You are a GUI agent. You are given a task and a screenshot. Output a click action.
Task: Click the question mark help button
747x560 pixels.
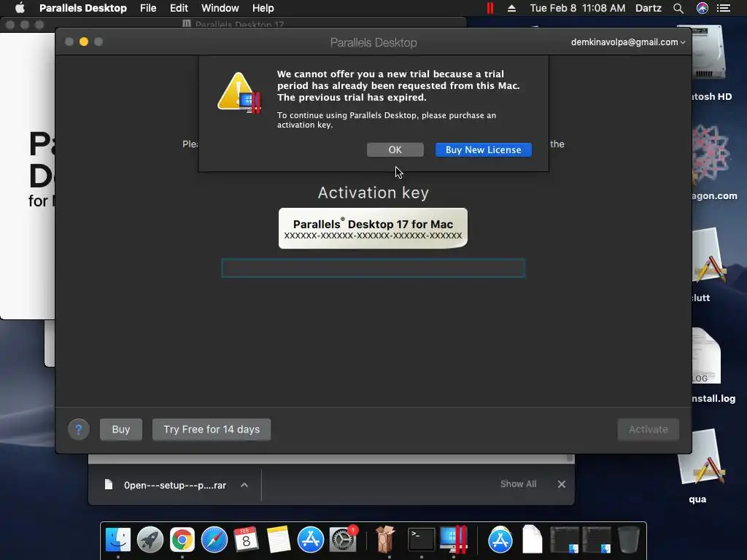79,429
